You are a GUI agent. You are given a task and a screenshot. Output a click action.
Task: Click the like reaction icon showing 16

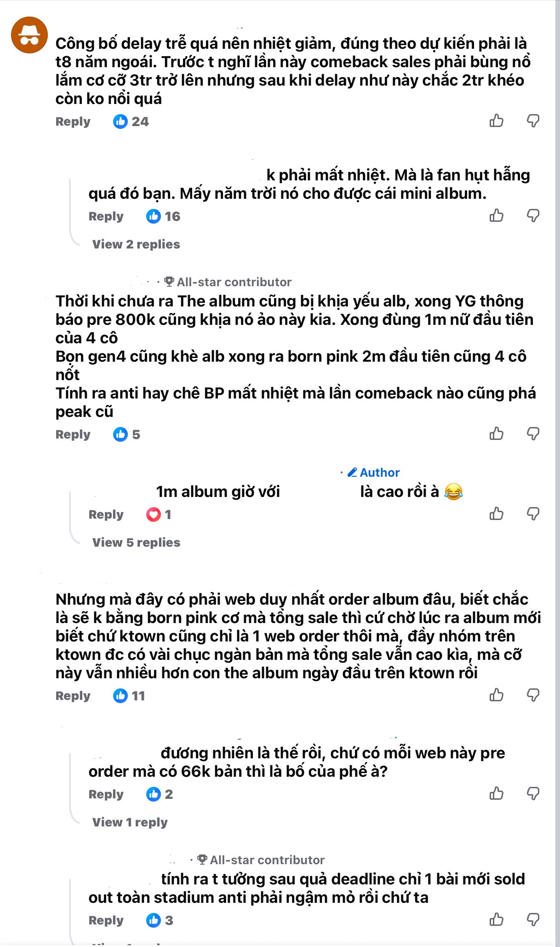coord(153,215)
